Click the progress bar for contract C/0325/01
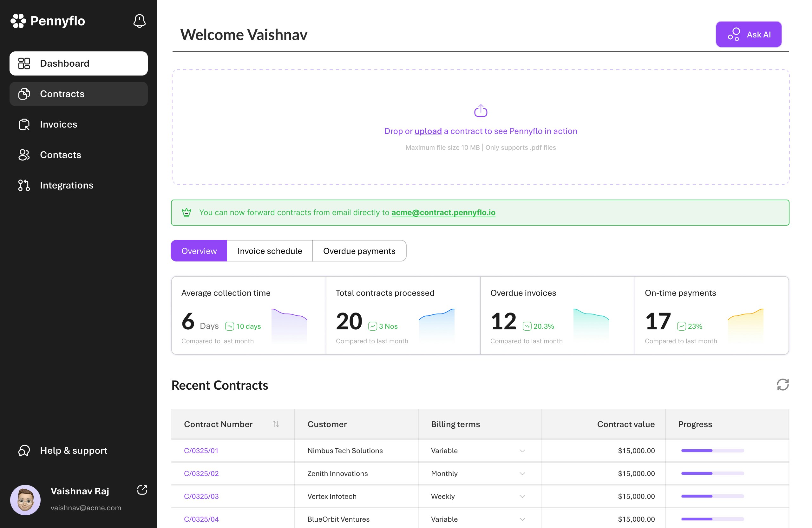The image size is (812, 528). pos(712,451)
